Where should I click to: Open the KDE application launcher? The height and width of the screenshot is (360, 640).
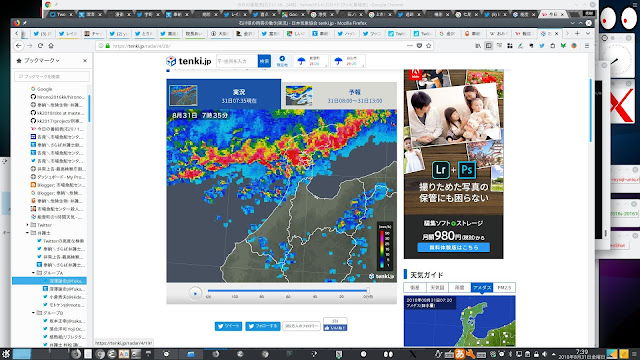tap(6, 354)
